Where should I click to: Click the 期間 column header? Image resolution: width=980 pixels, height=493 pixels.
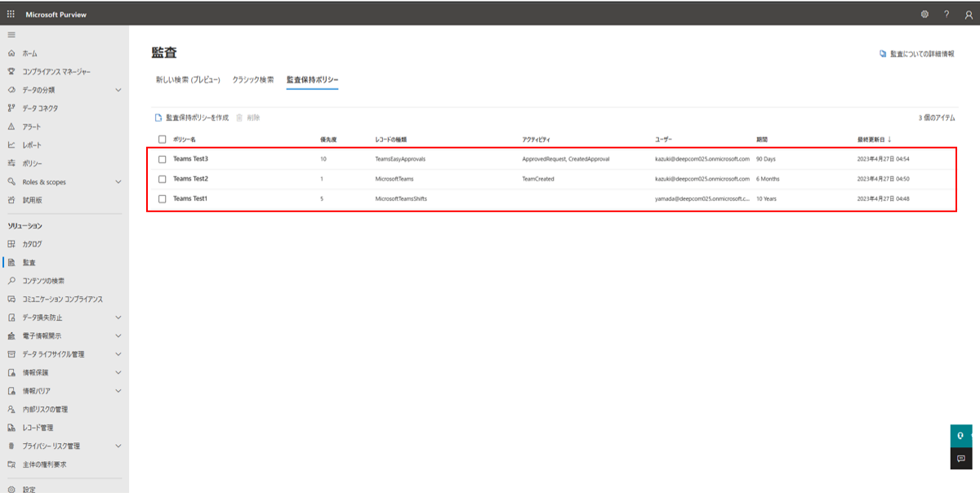[762, 140]
